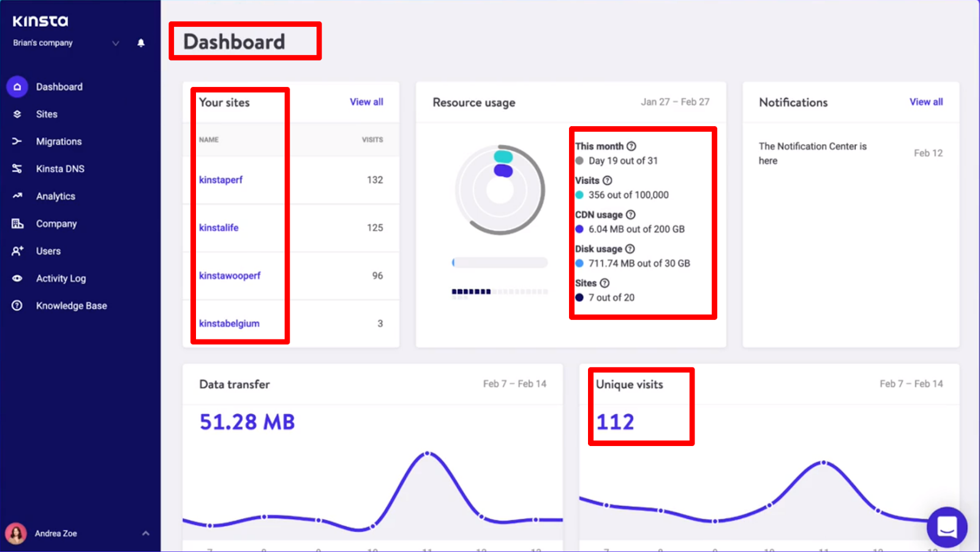Open the kinstaperf site link
The height and width of the screenshot is (552, 980).
click(x=221, y=180)
